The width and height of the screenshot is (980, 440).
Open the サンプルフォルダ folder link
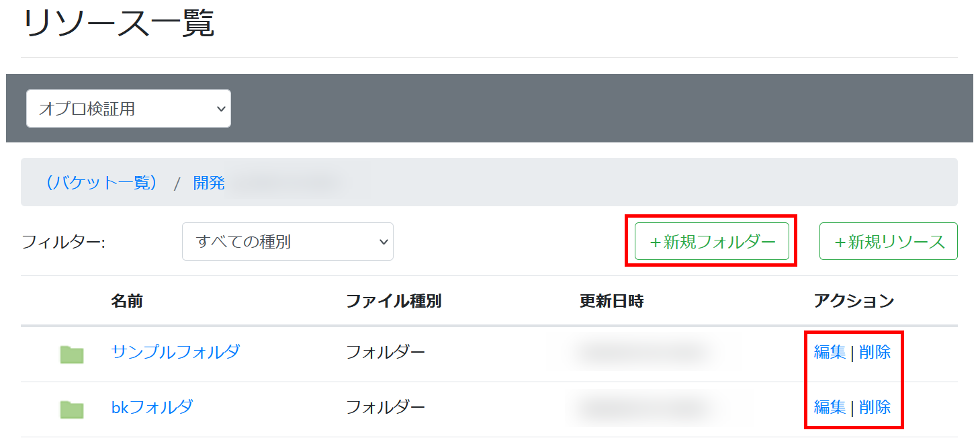click(175, 351)
